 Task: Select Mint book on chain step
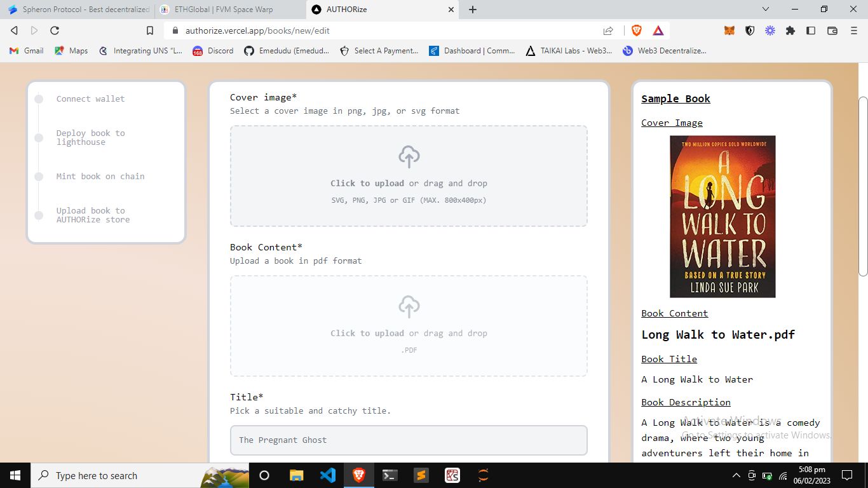(x=100, y=176)
